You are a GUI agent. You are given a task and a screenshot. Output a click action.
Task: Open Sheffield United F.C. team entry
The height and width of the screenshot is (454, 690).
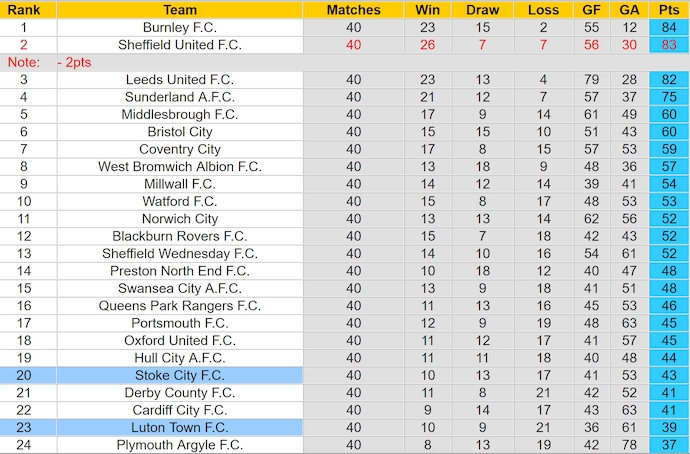coord(180,45)
